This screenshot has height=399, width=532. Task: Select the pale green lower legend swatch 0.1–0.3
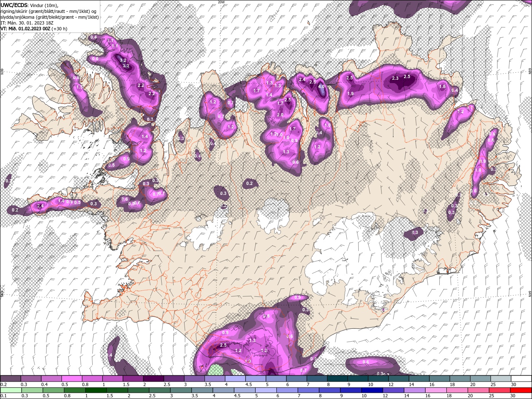10,390
